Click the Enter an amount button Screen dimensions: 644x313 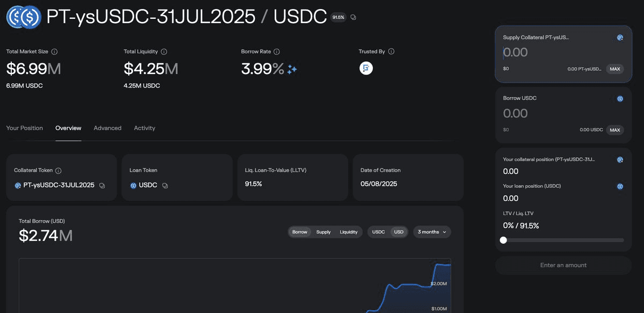(563, 265)
